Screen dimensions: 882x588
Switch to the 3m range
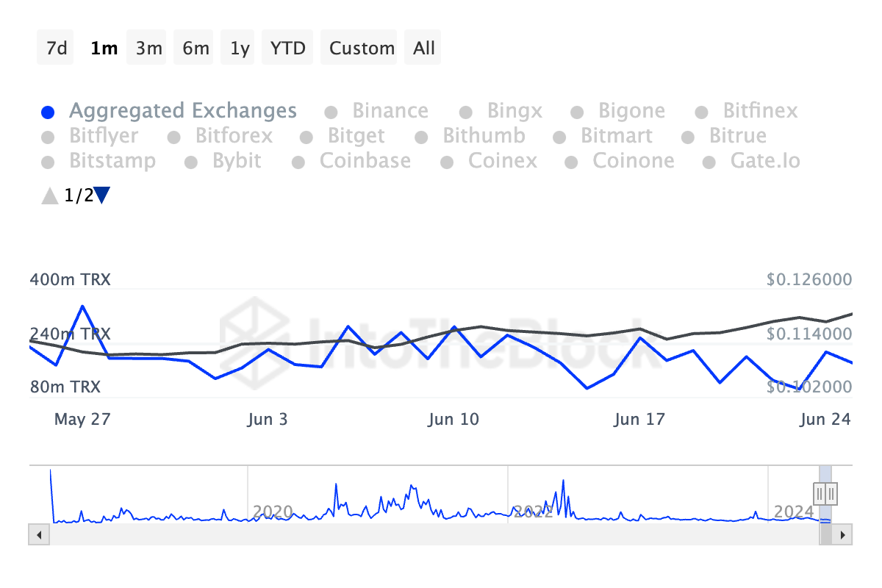(148, 49)
